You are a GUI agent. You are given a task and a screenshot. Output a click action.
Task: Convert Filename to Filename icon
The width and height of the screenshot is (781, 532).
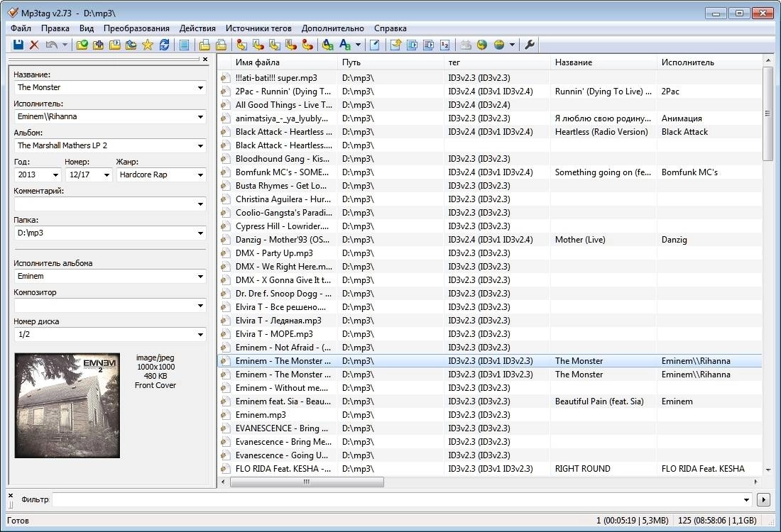click(275, 45)
